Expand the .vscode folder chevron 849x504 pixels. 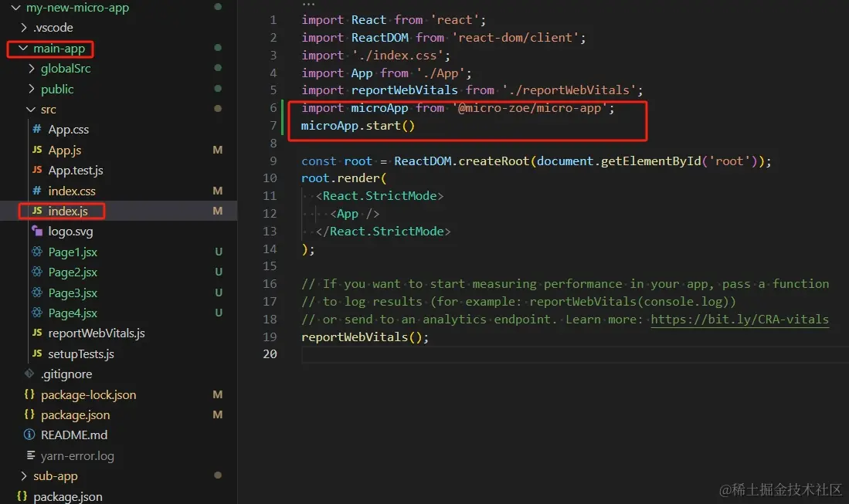[x=23, y=27]
